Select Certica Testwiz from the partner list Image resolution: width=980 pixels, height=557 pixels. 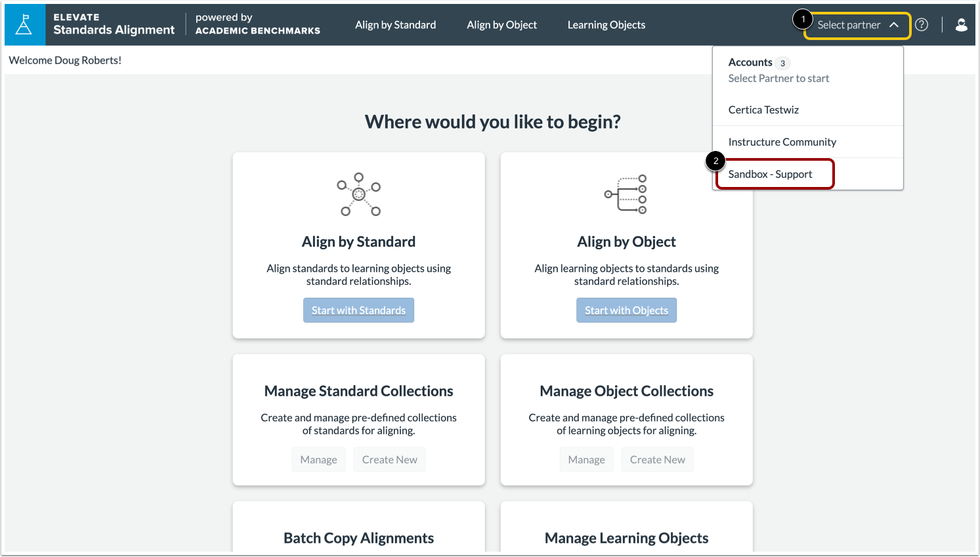pyautogui.click(x=763, y=110)
